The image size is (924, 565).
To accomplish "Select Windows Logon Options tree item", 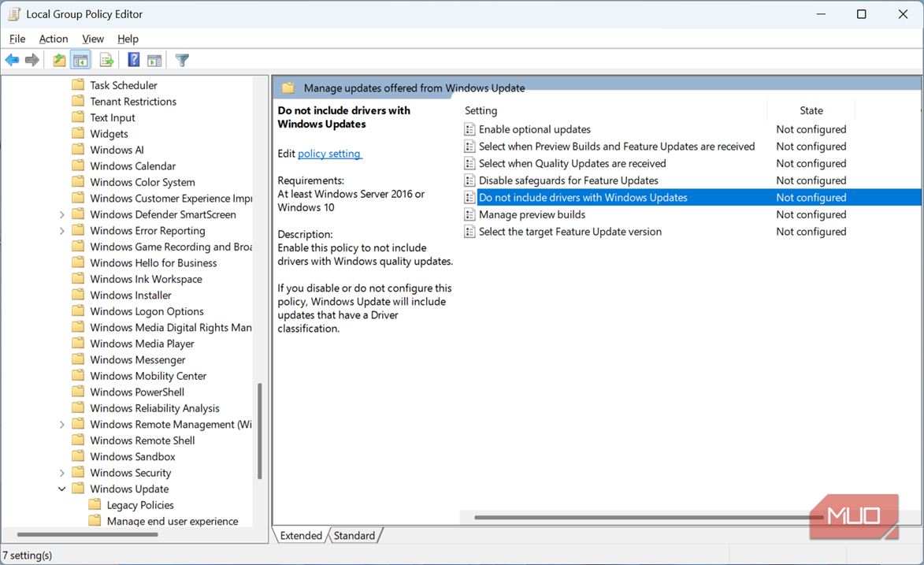I will click(147, 311).
